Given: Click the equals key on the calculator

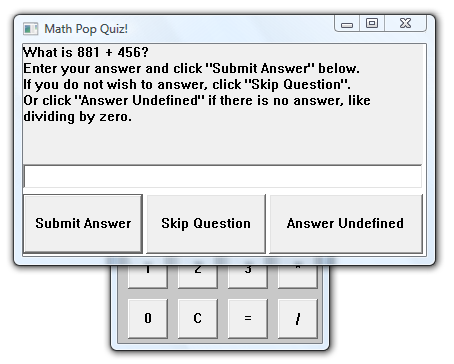Looking at the screenshot, I should pyautogui.click(x=247, y=318).
